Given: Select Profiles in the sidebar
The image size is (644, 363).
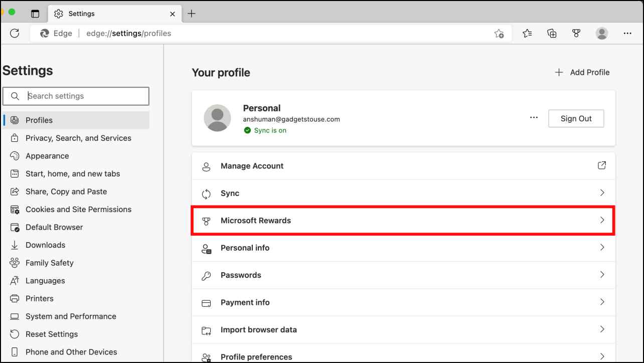Looking at the screenshot, I should coord(76,120).
